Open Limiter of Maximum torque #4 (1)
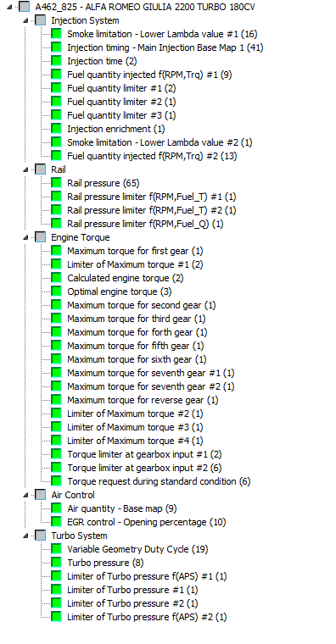This screenshot has height=644, width=336. (135, 441)
